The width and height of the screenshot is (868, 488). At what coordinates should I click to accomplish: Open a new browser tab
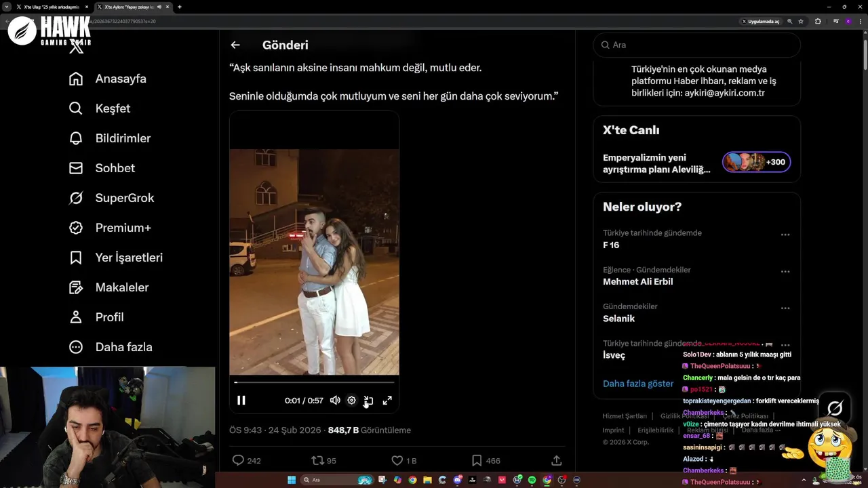[x=180, y=7]
